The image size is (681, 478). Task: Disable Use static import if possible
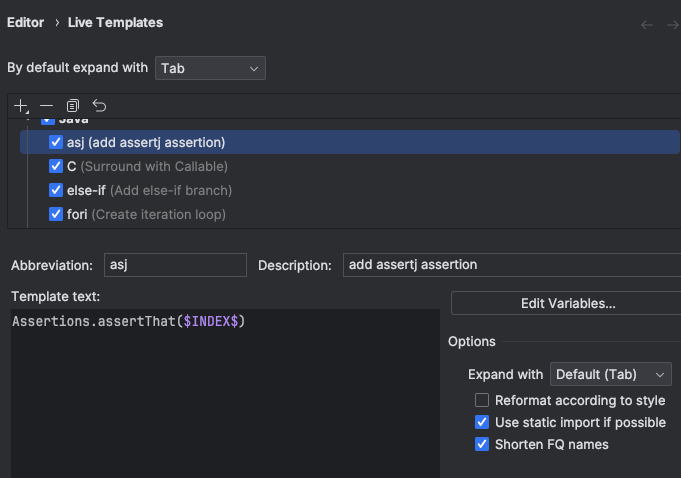(x=482, y=422)
